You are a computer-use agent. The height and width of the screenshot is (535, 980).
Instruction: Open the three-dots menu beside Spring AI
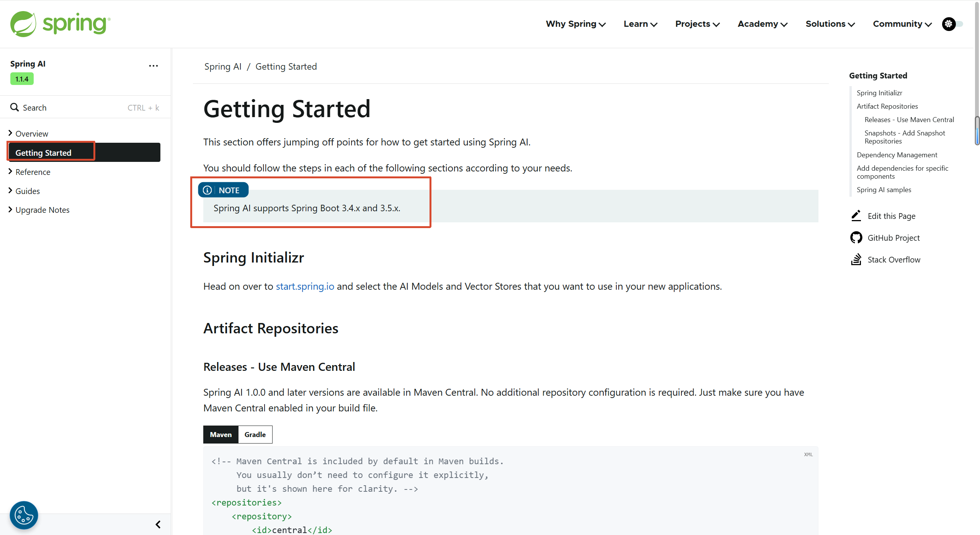pyautogui.click(x=153, y=66)
